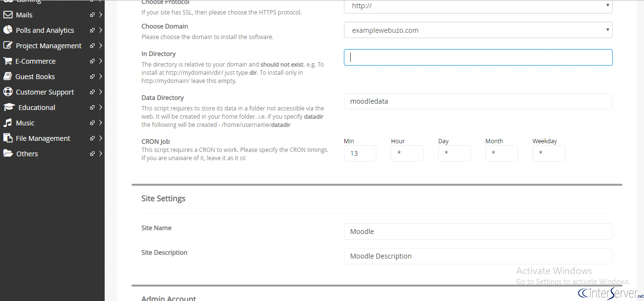Viewport: 644px width, 301px height.
Task: Click the Customer Support lifebuoy icon
Action: pos(8,92)
